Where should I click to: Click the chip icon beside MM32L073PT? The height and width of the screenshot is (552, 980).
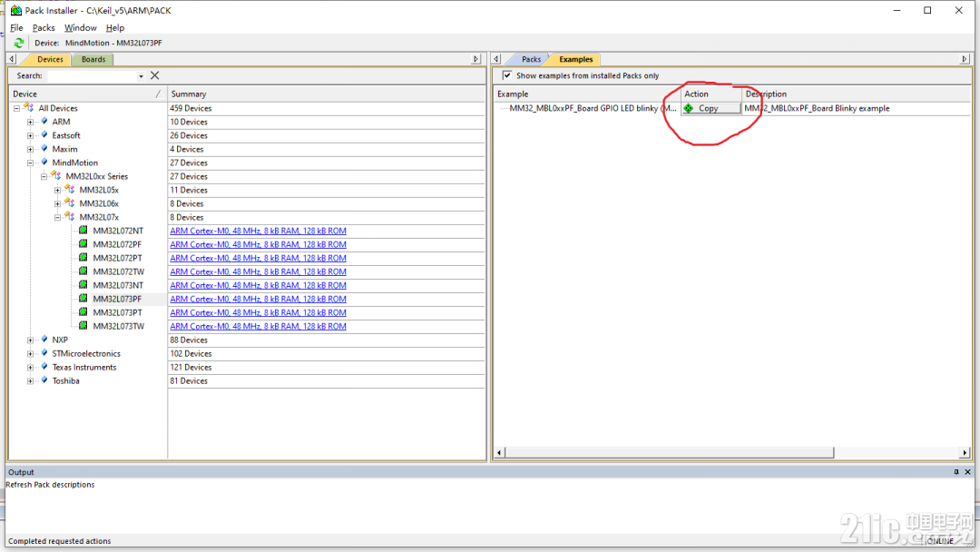point(83,312)
